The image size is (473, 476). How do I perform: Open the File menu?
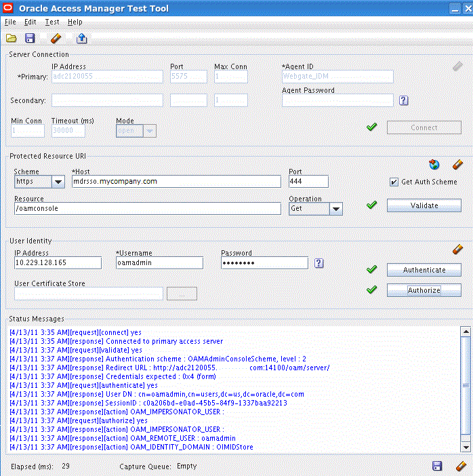click(x=10, y=22)
